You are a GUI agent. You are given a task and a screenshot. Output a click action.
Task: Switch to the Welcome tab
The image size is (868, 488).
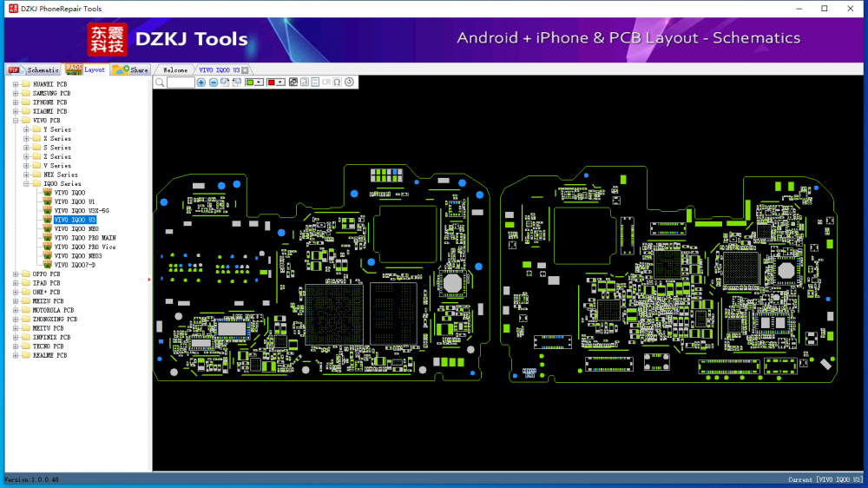pos(174,70)
